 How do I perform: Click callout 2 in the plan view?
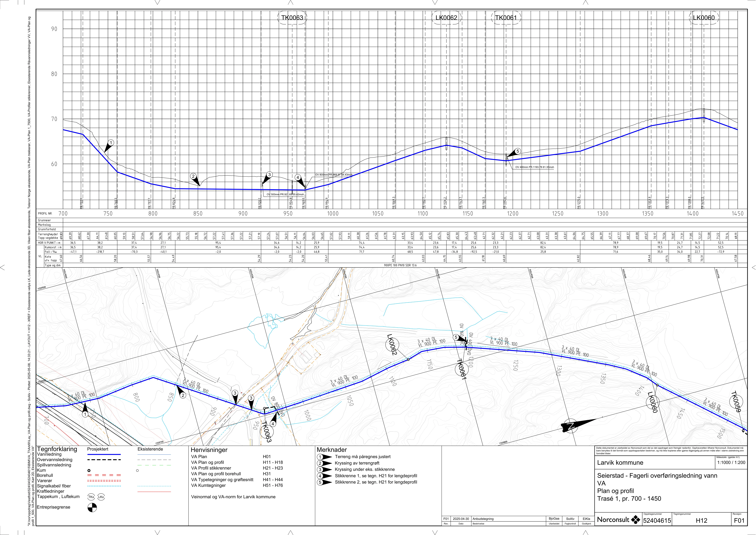183,395
